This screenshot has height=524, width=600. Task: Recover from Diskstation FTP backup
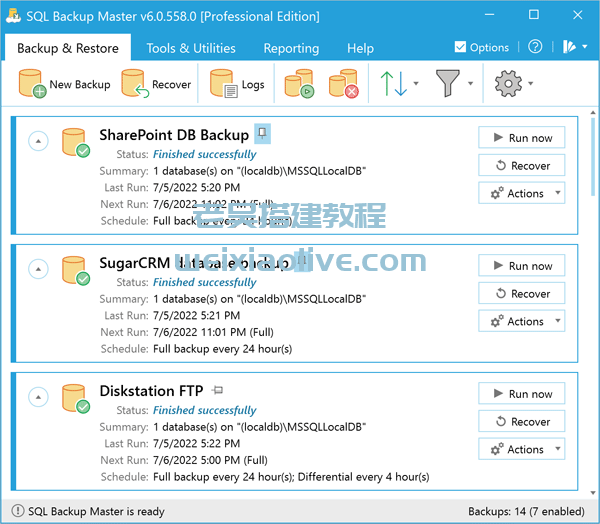[522, 421]
